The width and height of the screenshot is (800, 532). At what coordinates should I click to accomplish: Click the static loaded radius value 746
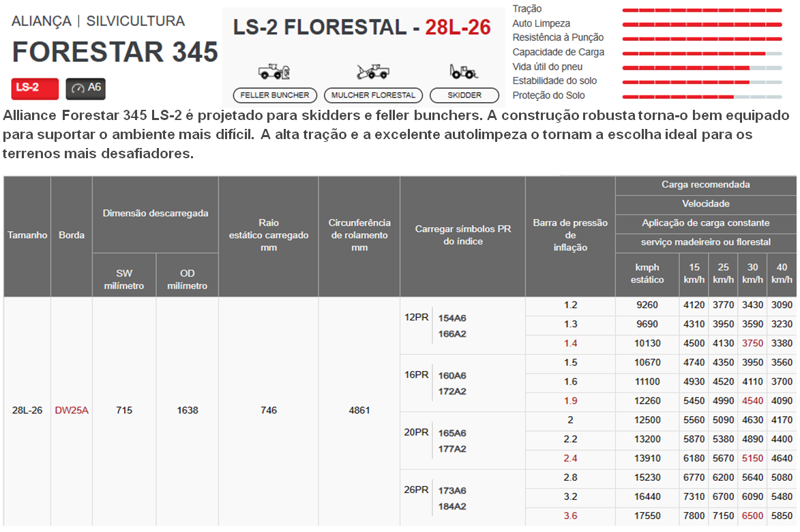(x=269, y=411)
